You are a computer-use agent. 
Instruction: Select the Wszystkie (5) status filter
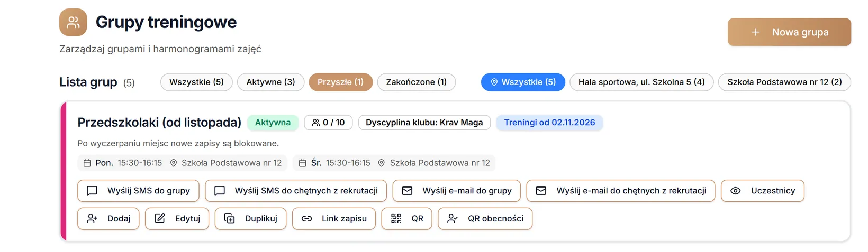pyautogui.click(x=196, y=82)
